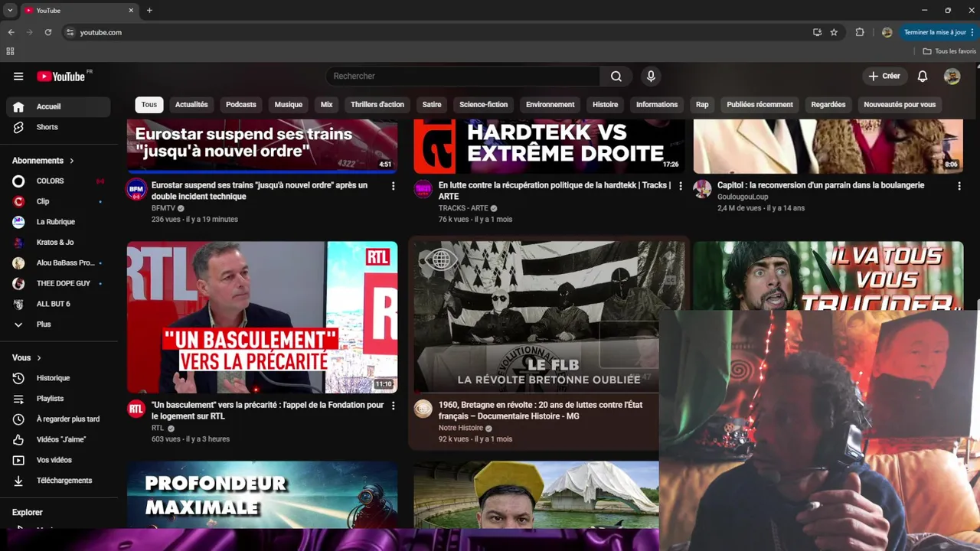980x551 pixels.
Task: Open Téléchargements in the sidebar
Action: 58,481
